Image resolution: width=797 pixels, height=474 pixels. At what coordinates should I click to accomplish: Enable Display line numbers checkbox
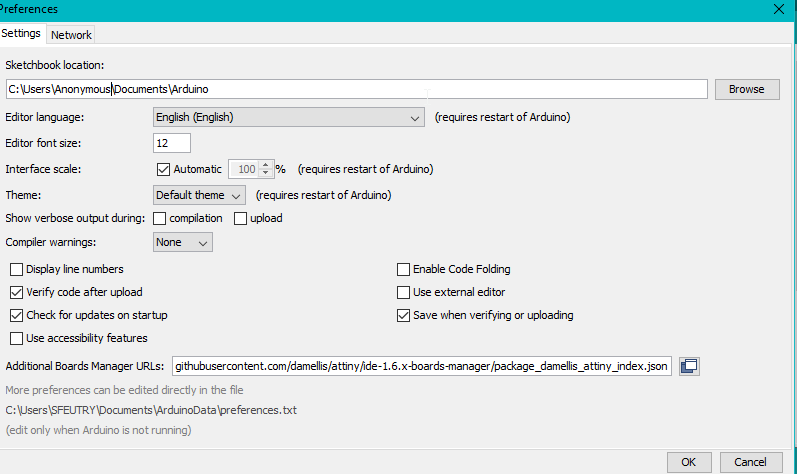click(x=16, y=269)
